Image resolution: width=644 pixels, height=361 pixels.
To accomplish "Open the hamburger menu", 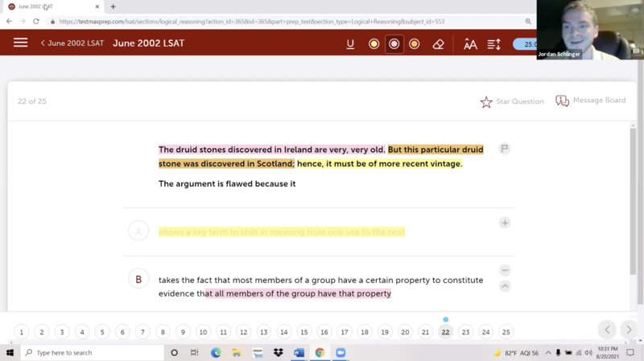I will click(20, 43).
